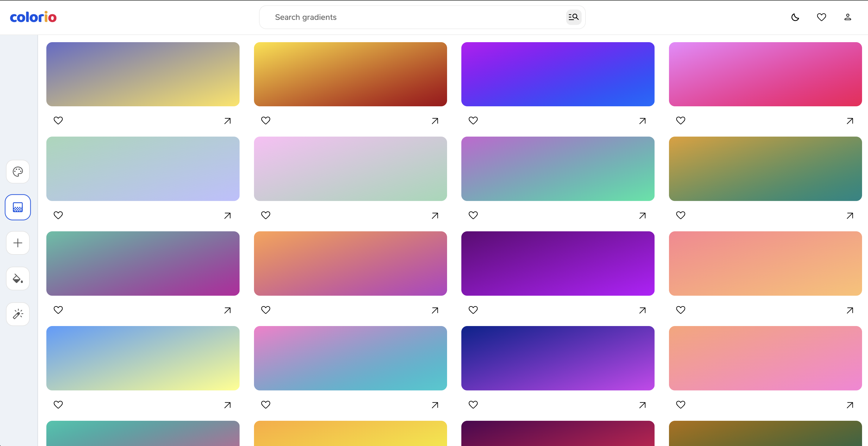Open dark purple gradient details arrow
The image size is (868, 446).
[x=642, y=310]
